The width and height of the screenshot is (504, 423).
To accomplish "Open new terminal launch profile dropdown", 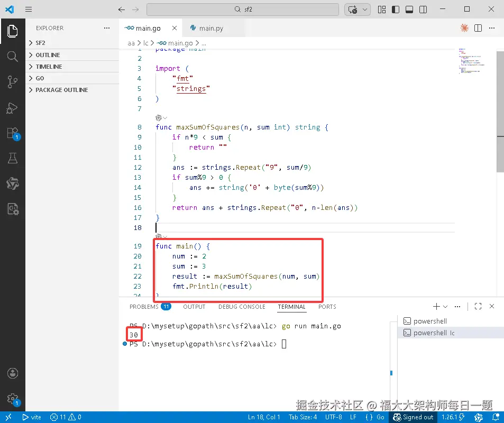I will click(445, 306).
